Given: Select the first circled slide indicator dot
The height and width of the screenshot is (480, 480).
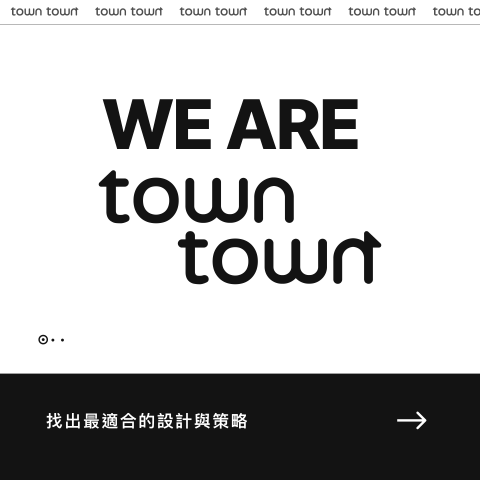Looking at the screenshot, I should click(x=43, y=340).
